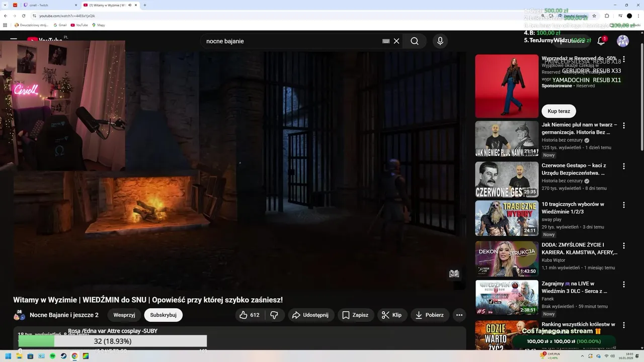Image resolution: width=644 pixels, height=362 pixels.
Task: Create a clip with the Klip button
Action: [x=391, y=315]
